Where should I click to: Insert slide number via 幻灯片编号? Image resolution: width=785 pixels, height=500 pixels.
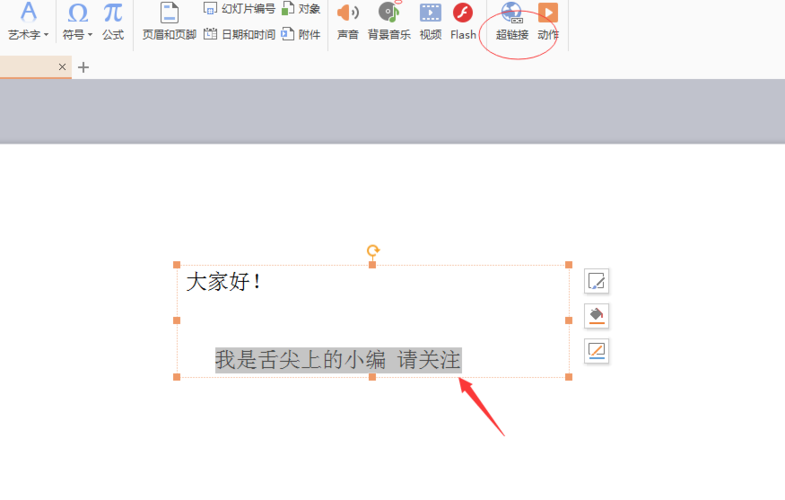(239, 9)
